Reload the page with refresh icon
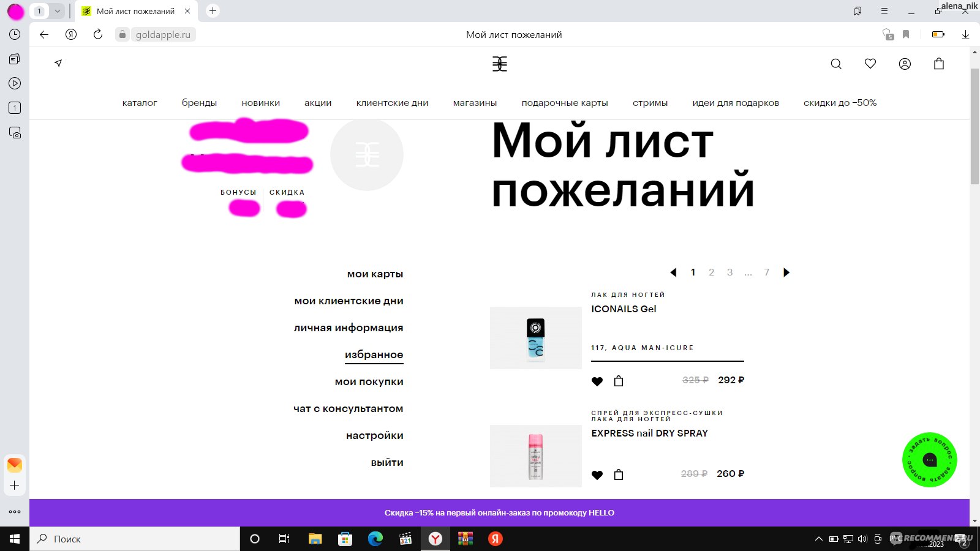The width and height of the screenshot is (980, 551). [x=98, y=34]
